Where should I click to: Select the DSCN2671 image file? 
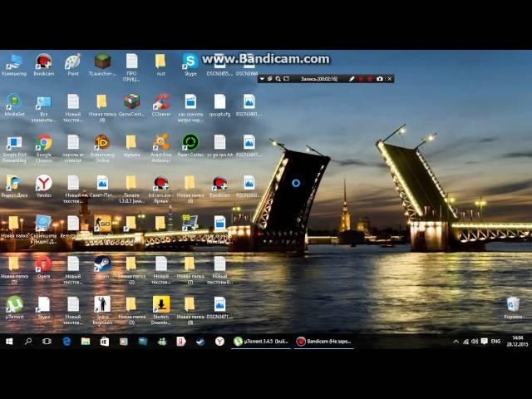[x=219, y=308]
